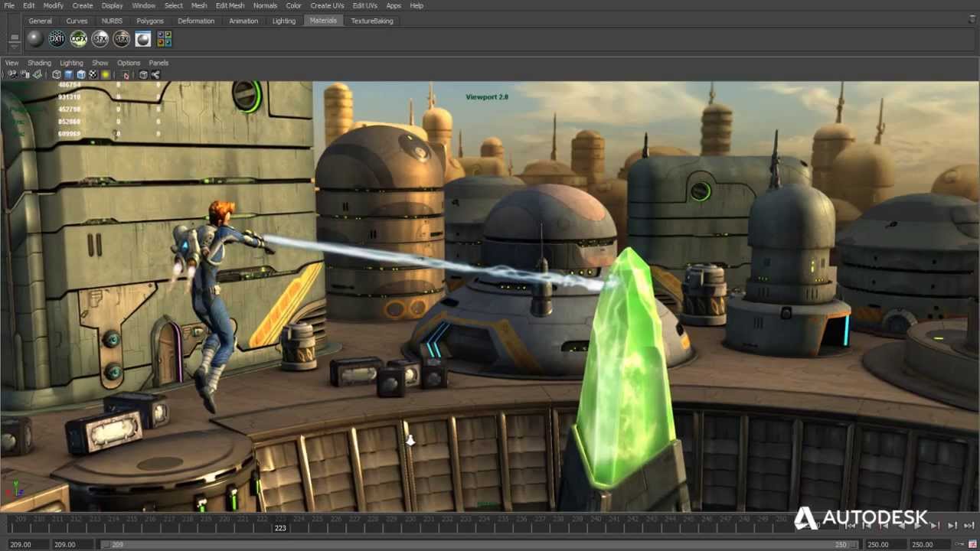Open the Edit Mesh menu

pyautogui.click(x=230, y=5)
